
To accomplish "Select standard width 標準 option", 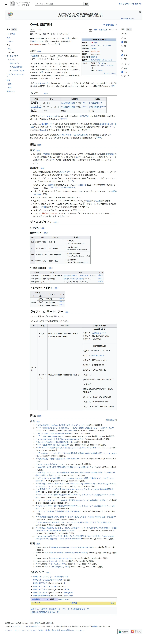I will point(122,55).
